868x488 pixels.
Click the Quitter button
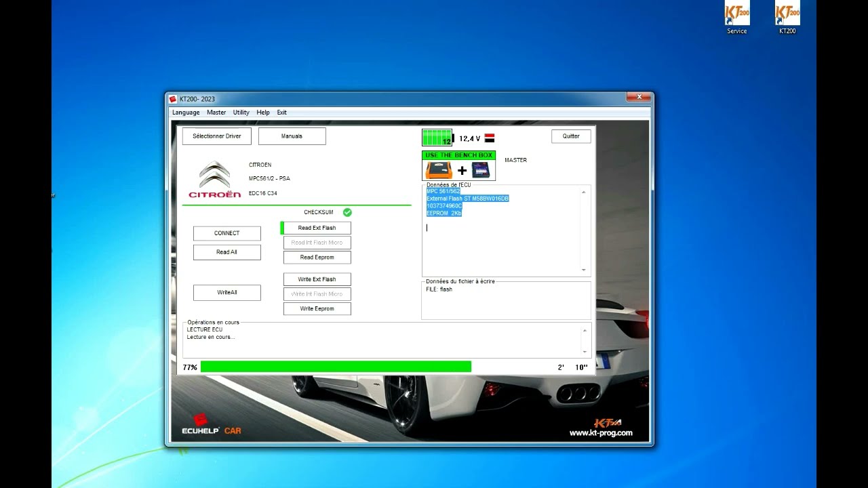tap(571, 136)
